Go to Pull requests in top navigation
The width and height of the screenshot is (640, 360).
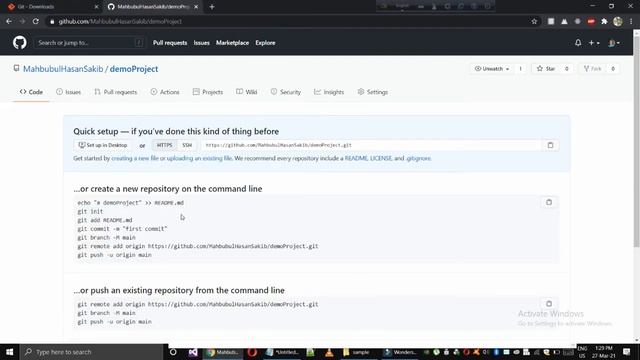click(x=170, y=43)
